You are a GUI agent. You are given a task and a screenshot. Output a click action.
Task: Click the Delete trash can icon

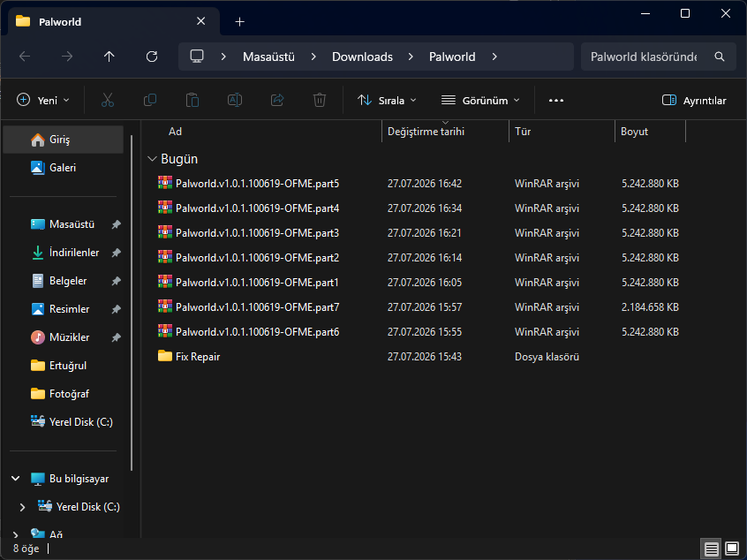(320, 100)
